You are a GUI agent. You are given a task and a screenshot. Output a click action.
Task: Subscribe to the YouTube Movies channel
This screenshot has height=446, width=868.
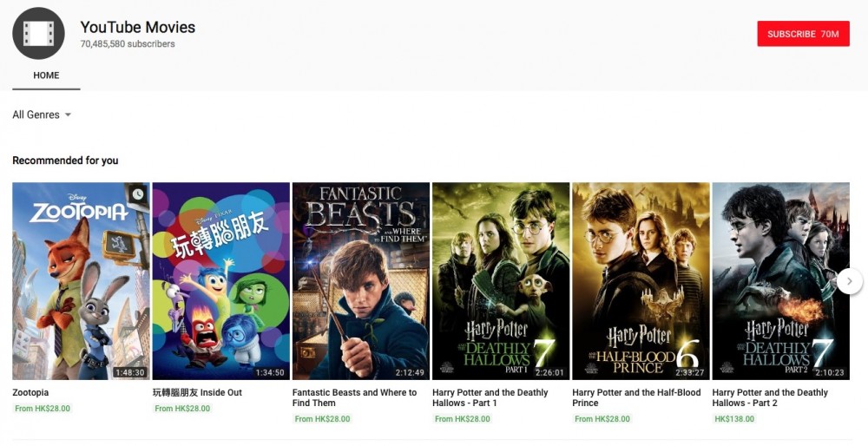point(803,34)
